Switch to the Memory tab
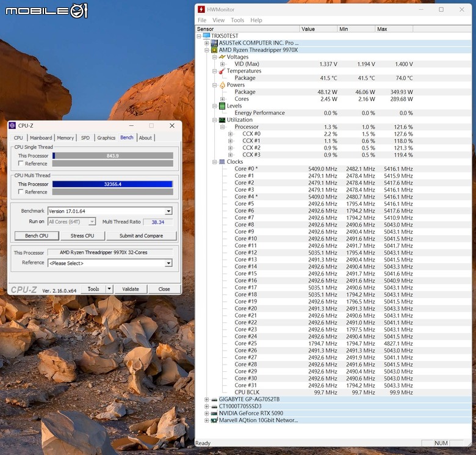This screenshot has height=455, width=476. [65, 137]
